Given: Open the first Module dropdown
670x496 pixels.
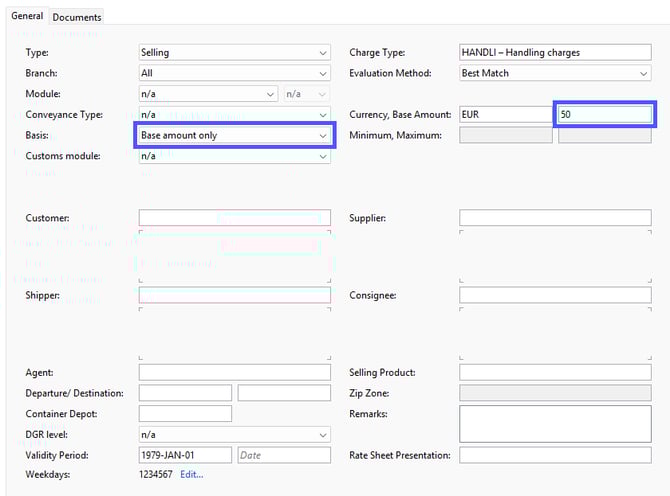Looking at the screenshot, I should click(208, 94).
